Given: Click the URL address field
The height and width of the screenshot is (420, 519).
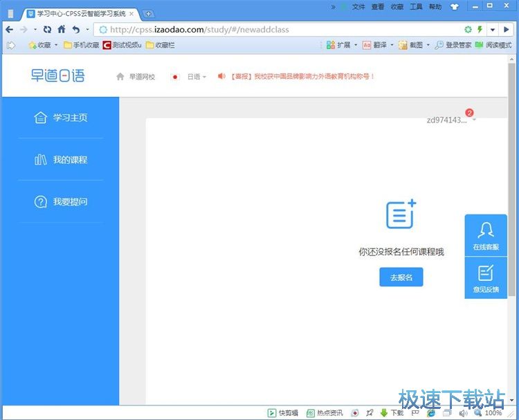Looking at the screenshot, I should tap(278, 30).
